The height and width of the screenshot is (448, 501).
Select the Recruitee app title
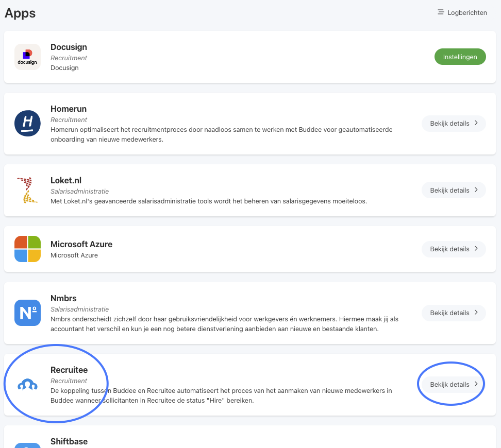69,370
